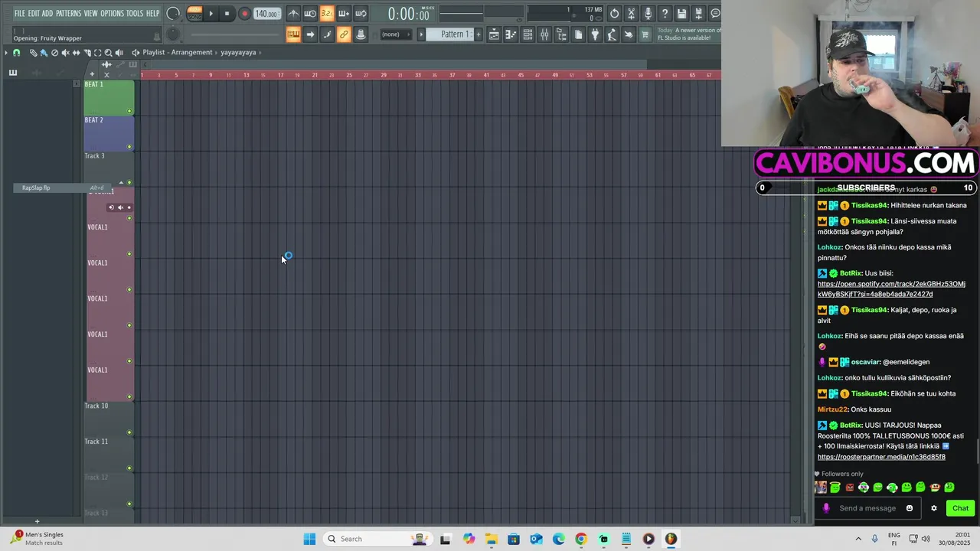Viewport: 980px width, 551px height.
Task: Open playlist options menu arrow
Action: 6,53
